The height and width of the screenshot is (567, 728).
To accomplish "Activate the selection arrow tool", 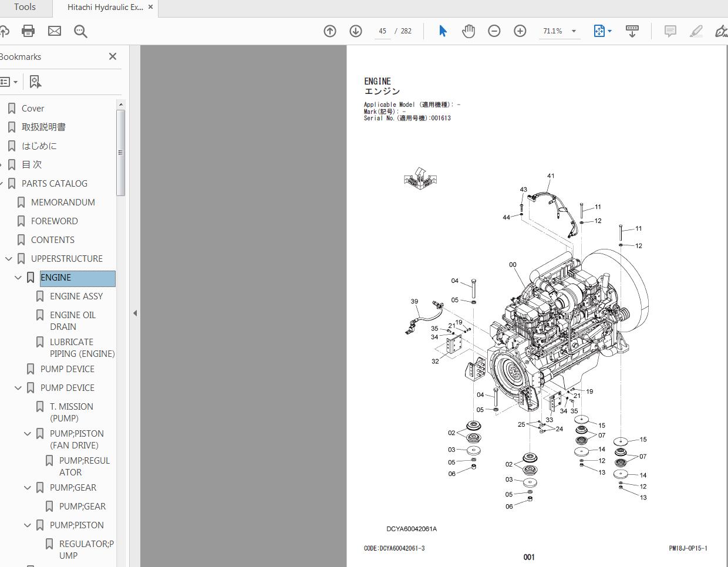I will click(x=443, y=31).
